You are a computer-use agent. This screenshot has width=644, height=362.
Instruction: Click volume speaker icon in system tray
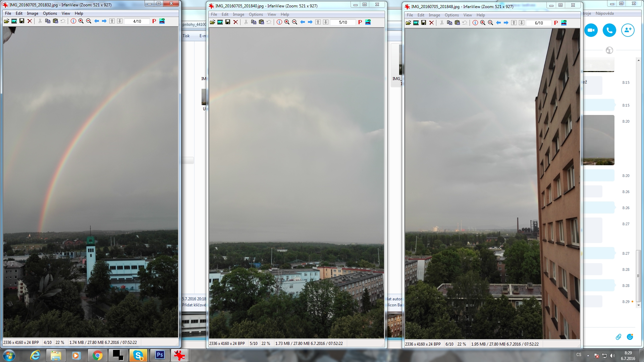(612, 356)
